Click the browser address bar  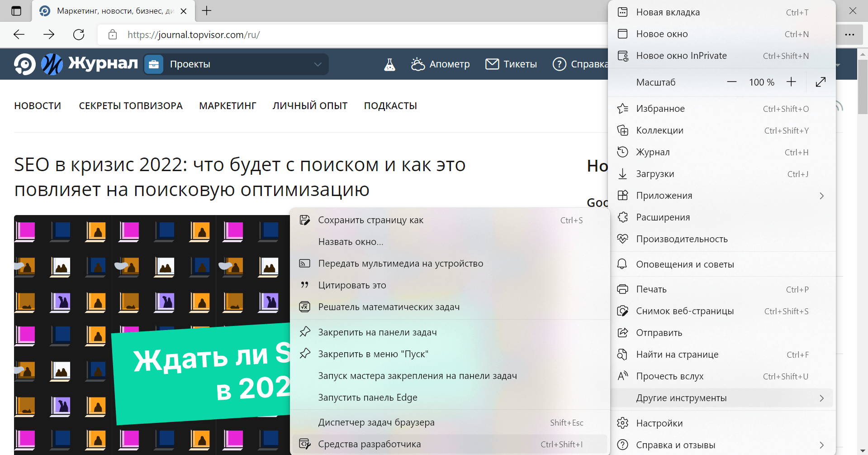coord(317,34)
